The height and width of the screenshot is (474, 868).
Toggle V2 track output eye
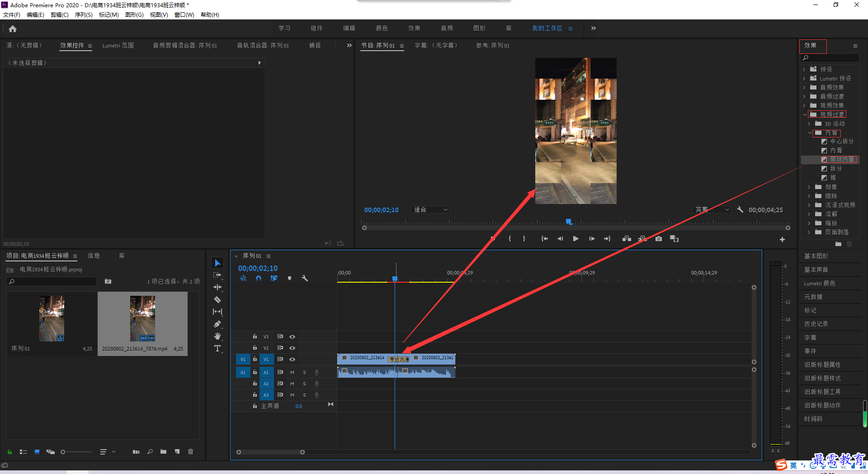pyautogui.click(x=292, y=348)
